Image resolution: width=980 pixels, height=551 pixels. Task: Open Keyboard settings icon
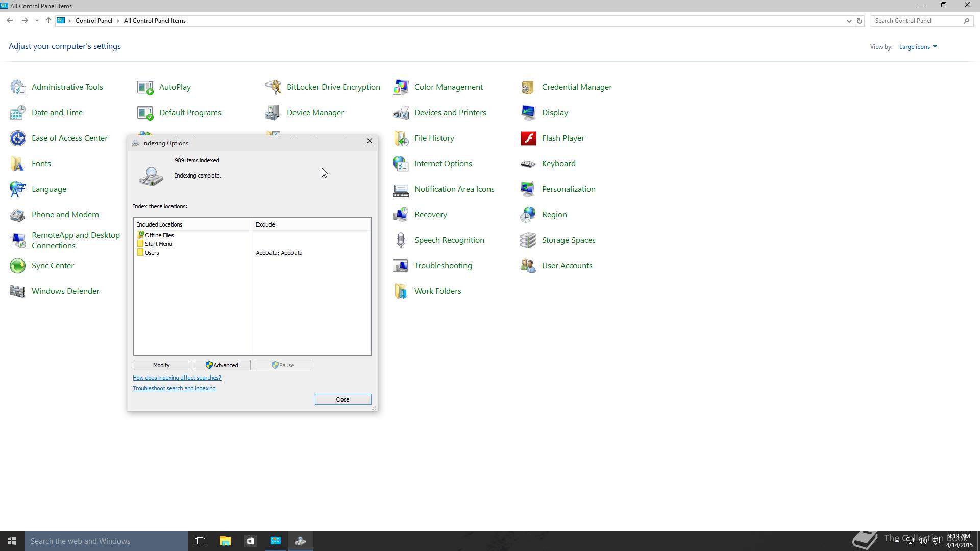coord(528,164)
